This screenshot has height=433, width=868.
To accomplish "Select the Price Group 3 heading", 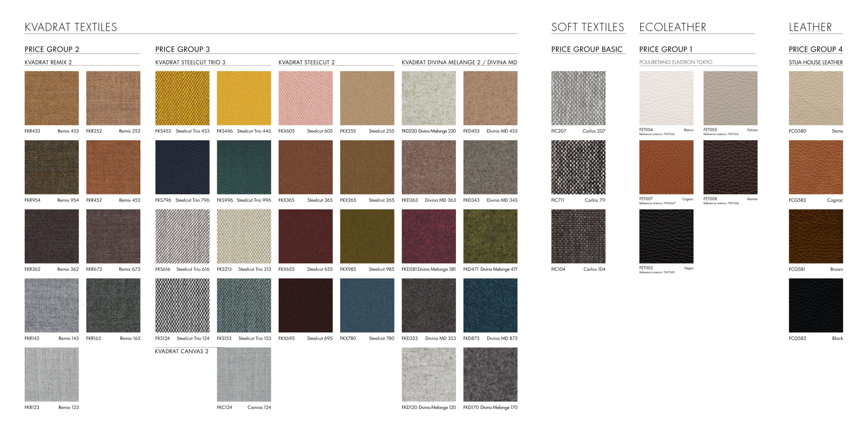I will [x=182, y=49].
